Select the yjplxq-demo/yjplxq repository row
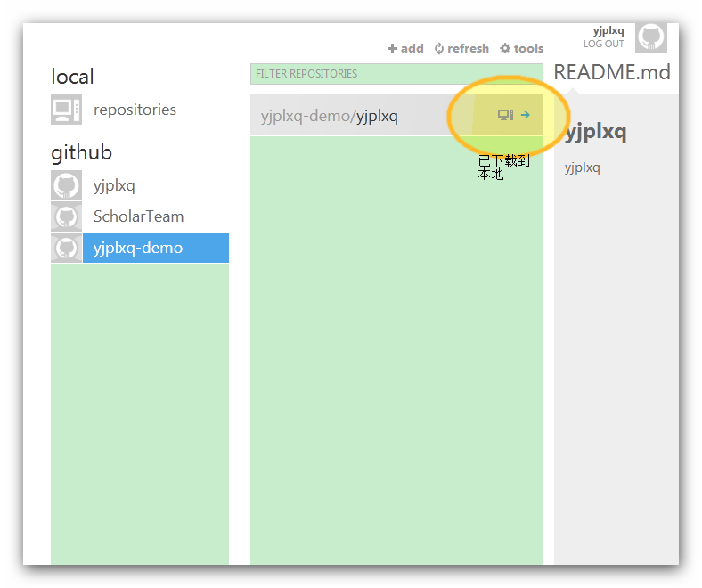 coord(396,115)
